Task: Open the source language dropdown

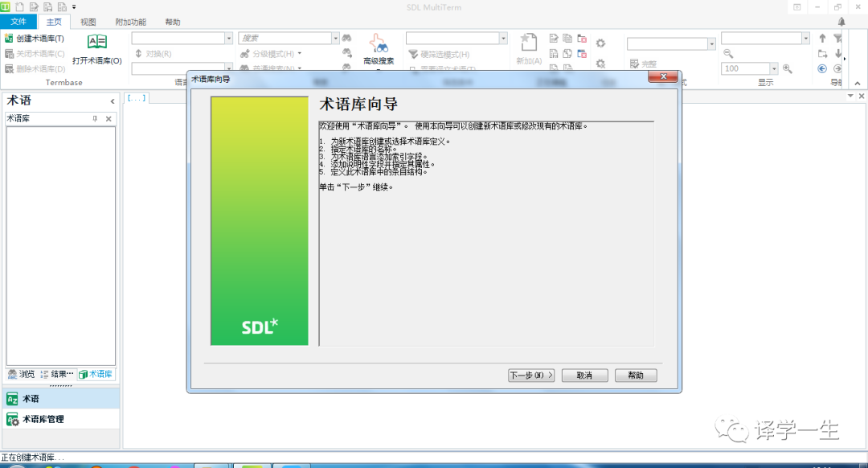Action: 228,39
